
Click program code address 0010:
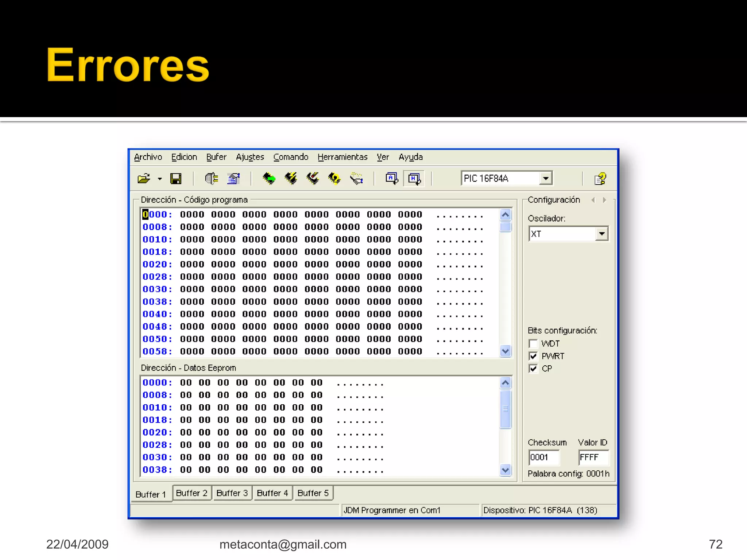[157, 239]
